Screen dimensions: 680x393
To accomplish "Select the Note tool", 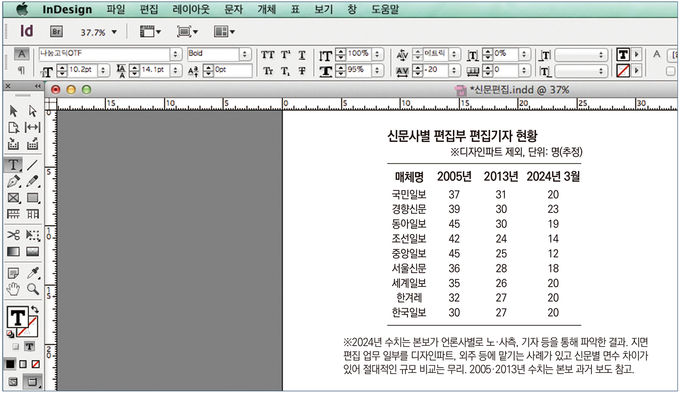I will (13, 273).
